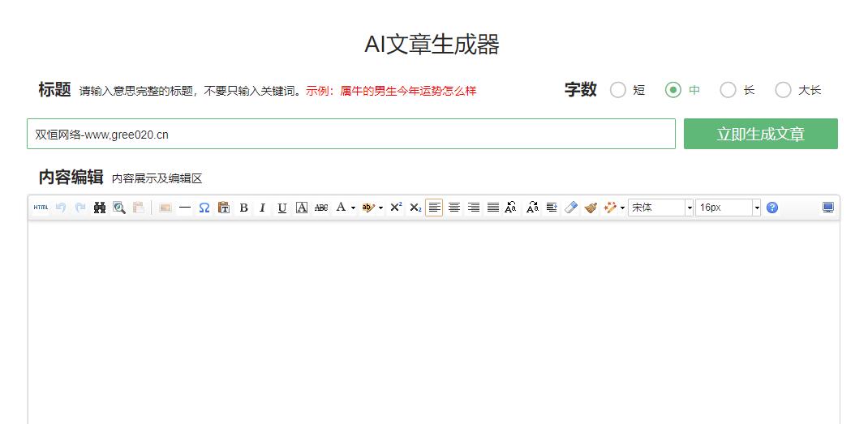This screenshot has height=424, width=868.
Task: Apply text highlight color icon
Action: pos(368,208)
